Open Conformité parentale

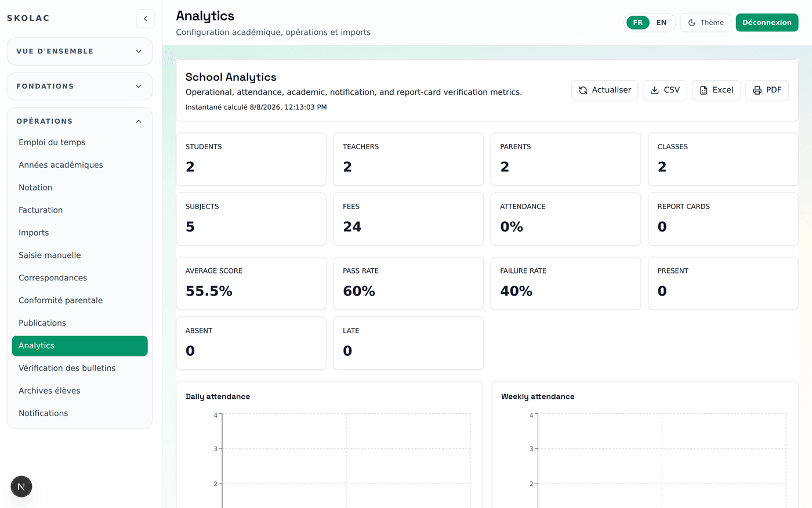coord(79,301)
